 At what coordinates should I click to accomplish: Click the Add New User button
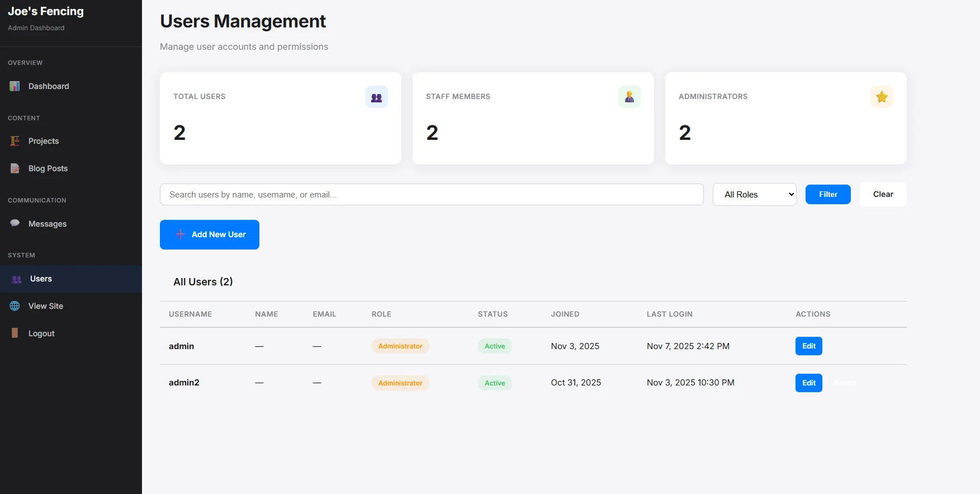pos(210,234)
